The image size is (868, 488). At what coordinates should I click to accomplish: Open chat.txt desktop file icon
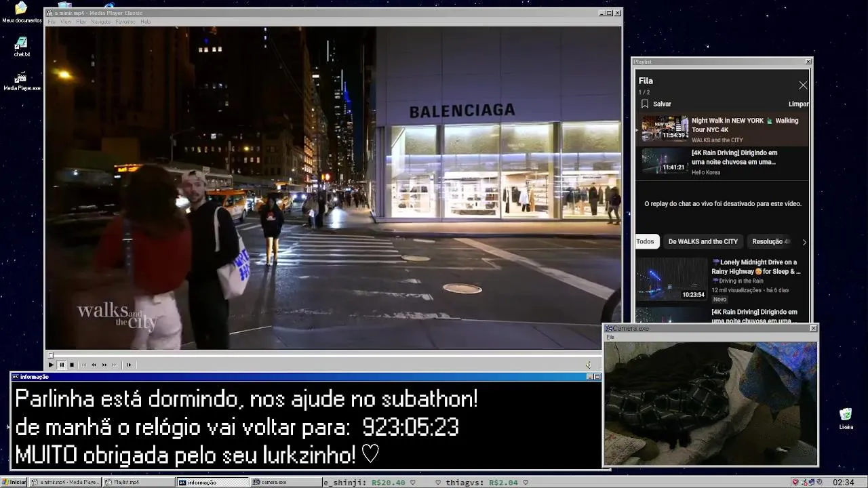coord(22,47)
